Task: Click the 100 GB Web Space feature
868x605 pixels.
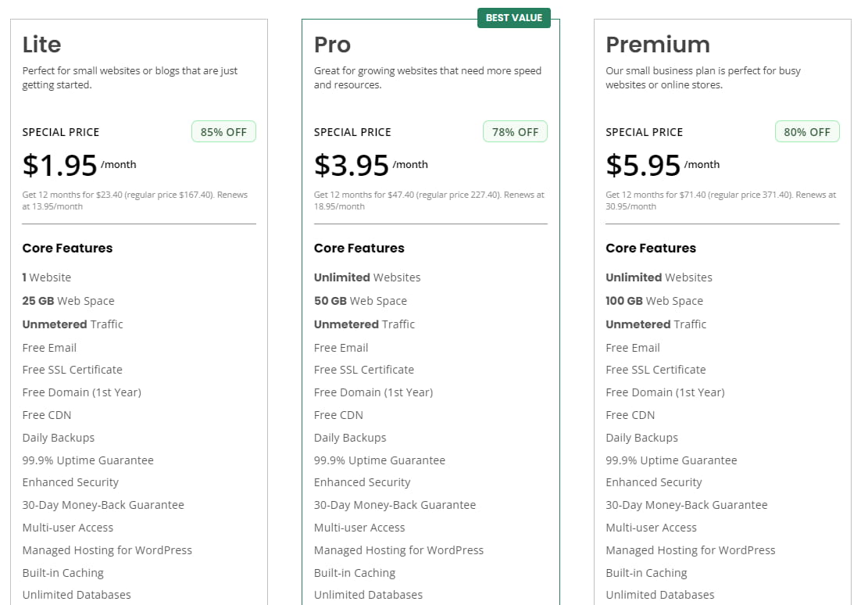Action: pyautogui.click(x=654, y=301)
